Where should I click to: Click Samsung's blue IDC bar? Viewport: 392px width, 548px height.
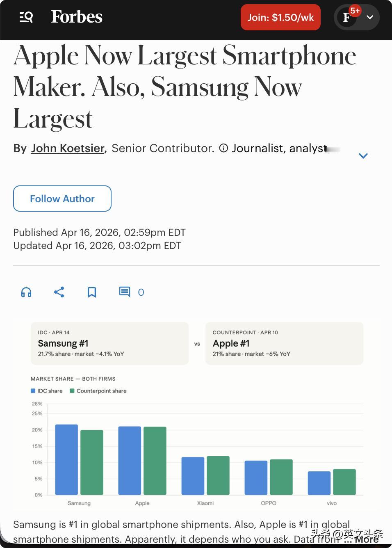[66, 459]
